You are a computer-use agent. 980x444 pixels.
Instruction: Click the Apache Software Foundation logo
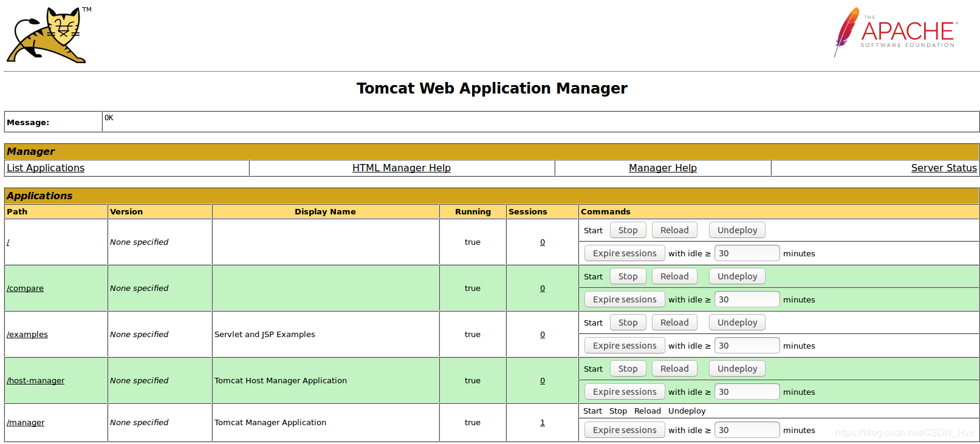click(x=896, y=32)
